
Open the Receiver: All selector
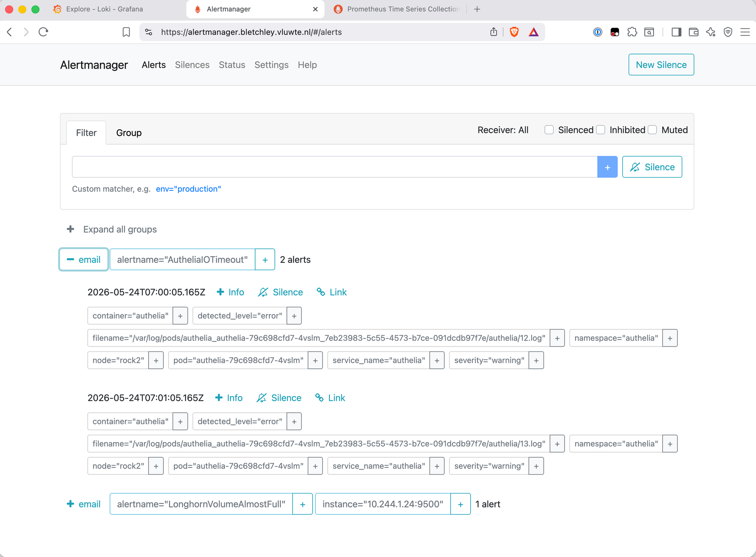(503, 130)
